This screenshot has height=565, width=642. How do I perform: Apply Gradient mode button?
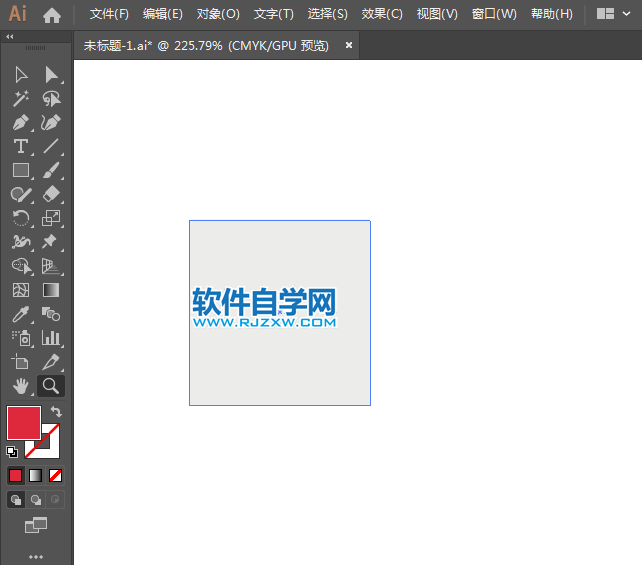point(36,476)
